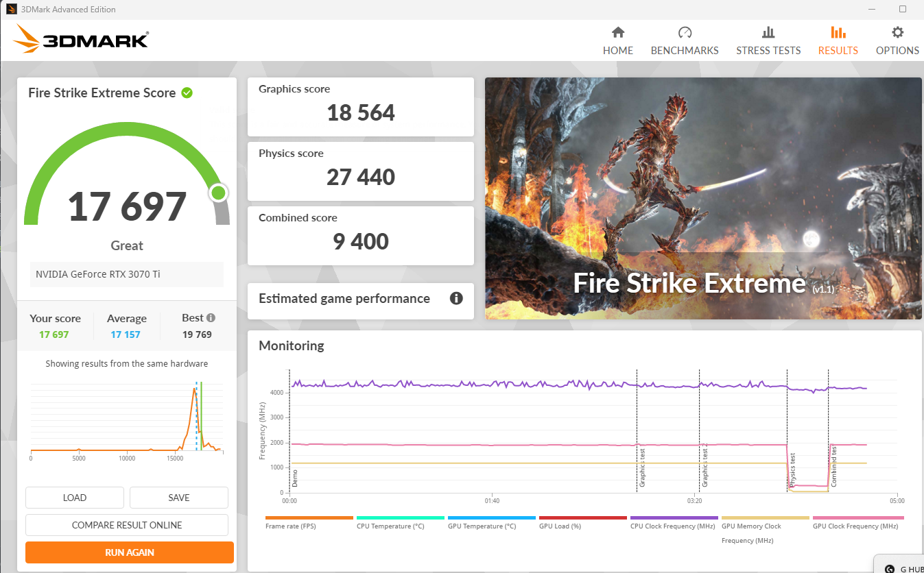Click the Physics score value 27 440
The width and height of the screenshot is (924, 573).
pyautogui.click(x=361, y=177)
